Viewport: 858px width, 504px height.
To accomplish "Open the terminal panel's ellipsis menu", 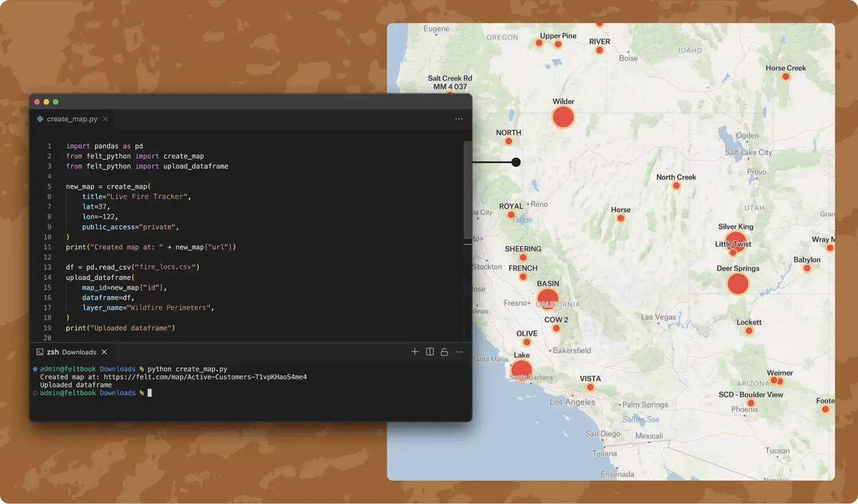I will pos(458,352).
